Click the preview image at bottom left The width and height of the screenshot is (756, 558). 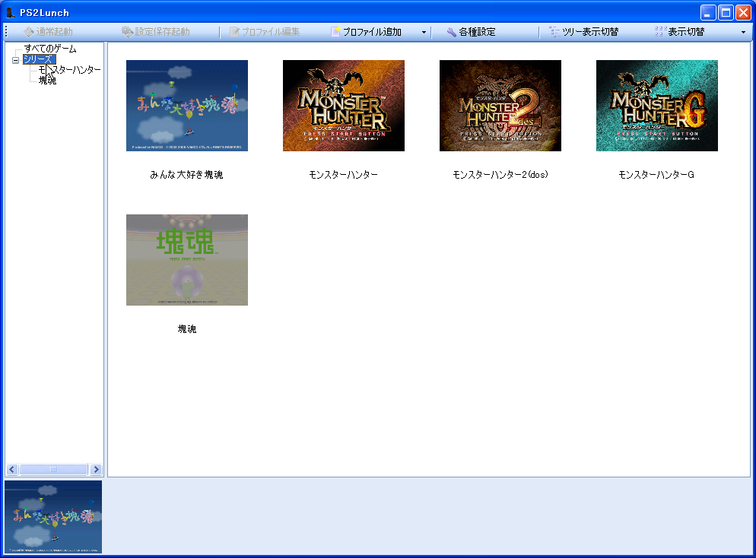point(53,516)
